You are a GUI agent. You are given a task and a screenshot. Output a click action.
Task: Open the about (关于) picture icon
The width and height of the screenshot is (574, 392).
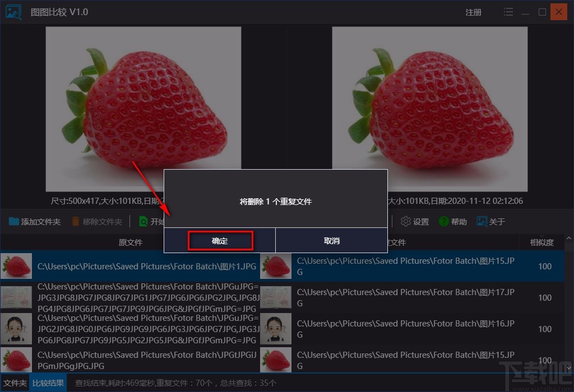(x=482, y=221)
